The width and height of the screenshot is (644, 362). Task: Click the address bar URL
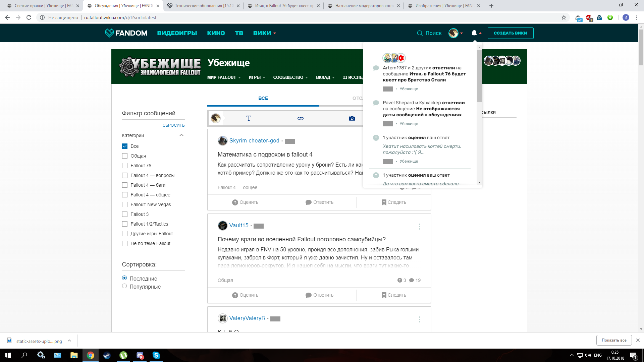pyautogui.click(x=120, y=17)
